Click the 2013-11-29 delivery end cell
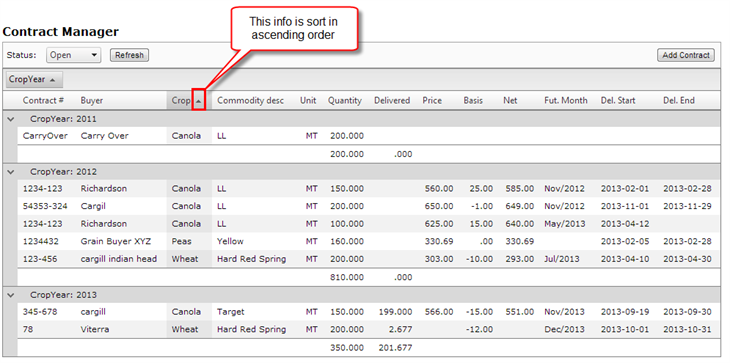The width and height of the screenshot is (730, 363). click(x=687, y=206)
